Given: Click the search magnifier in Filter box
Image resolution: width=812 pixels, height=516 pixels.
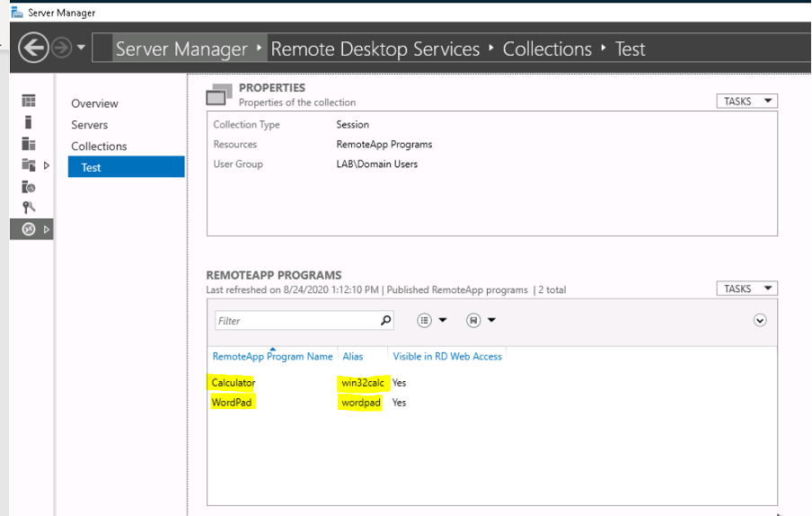Looking at the screenshot, I should [386, 320].
